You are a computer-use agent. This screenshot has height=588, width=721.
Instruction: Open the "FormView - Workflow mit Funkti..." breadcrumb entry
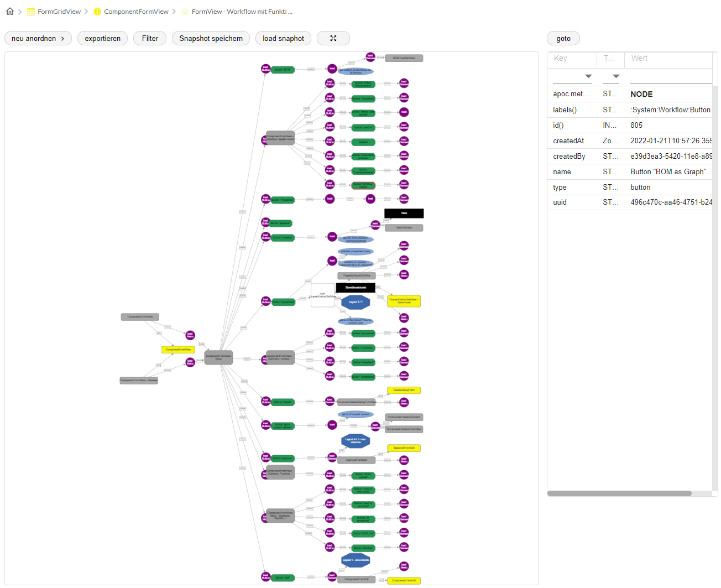pyautogui.click(x=241, y=11)
